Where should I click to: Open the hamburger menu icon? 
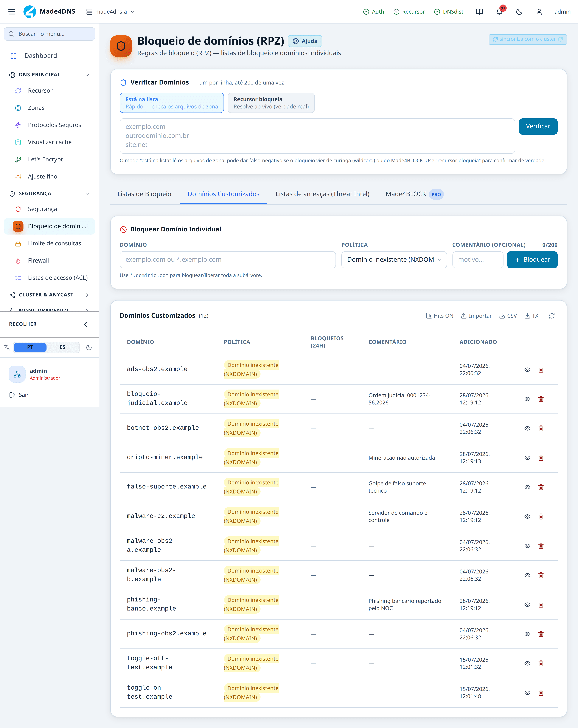[x=12, y=12]
